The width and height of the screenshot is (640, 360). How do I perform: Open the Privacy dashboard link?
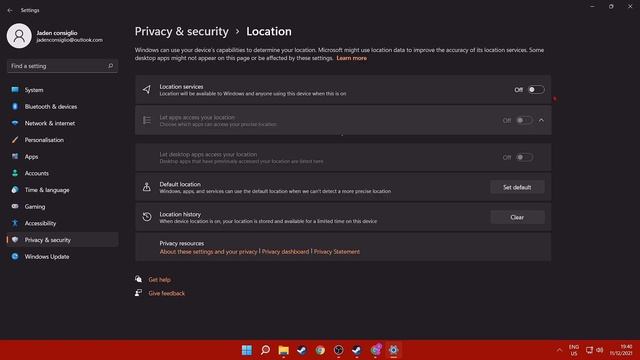(285, 251)
